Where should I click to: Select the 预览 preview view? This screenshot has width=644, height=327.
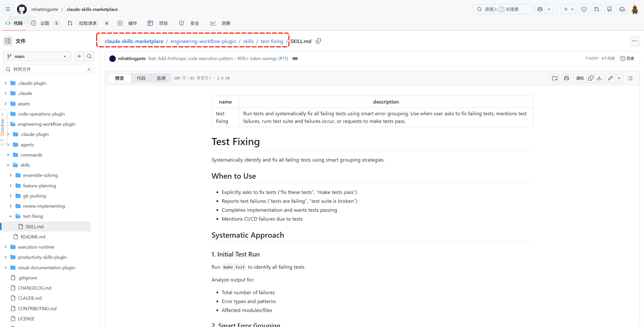119,78
